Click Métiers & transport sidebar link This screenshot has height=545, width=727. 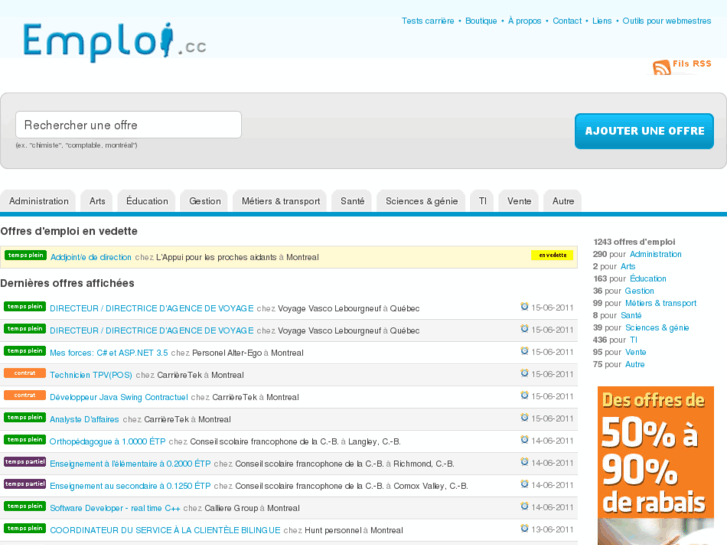click(x=661, y=303)
